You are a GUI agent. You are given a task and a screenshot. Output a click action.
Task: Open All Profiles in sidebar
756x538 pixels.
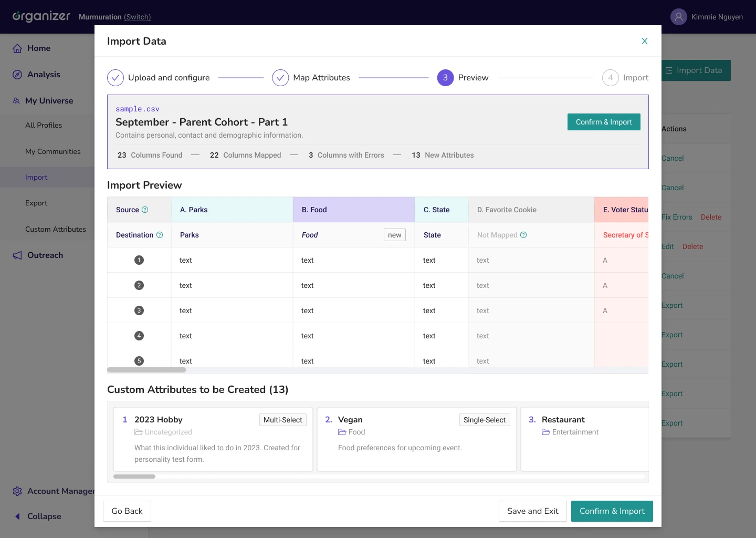pos(44,125)
